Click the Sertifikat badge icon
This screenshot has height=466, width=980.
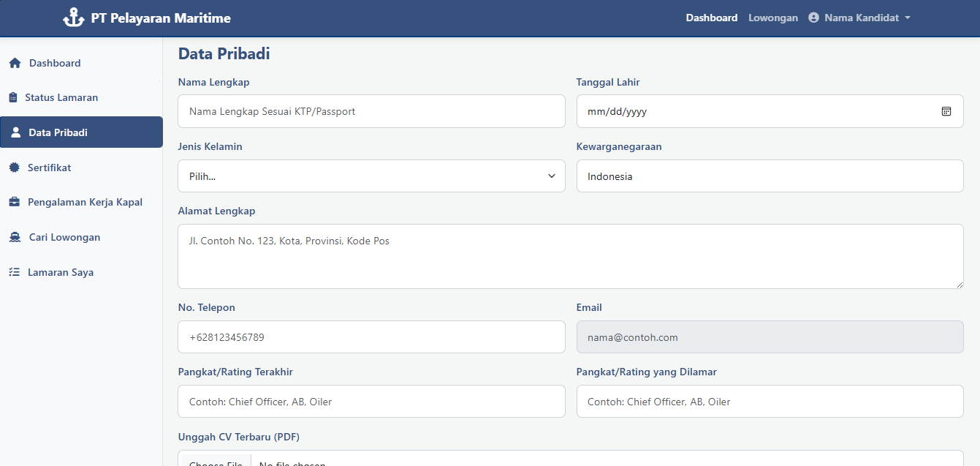(x=14, y=168)
